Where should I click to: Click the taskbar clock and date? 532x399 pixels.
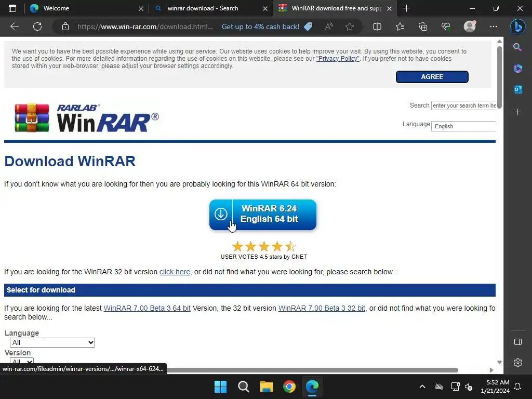click(495, 387)
